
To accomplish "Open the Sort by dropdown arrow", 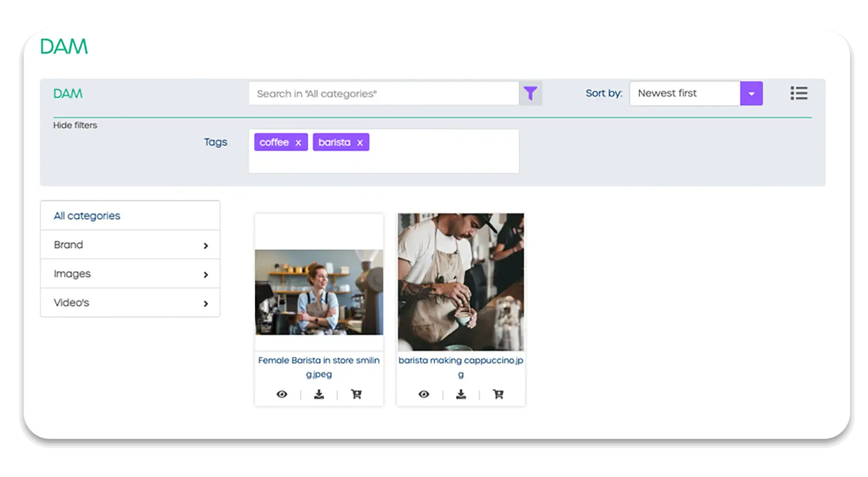I will [751, 94].
